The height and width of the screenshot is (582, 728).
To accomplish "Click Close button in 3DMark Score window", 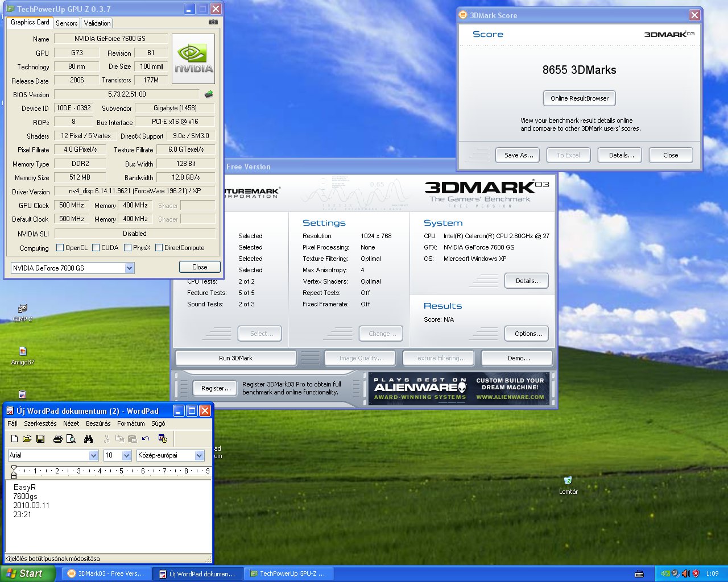I will point(671,155).
